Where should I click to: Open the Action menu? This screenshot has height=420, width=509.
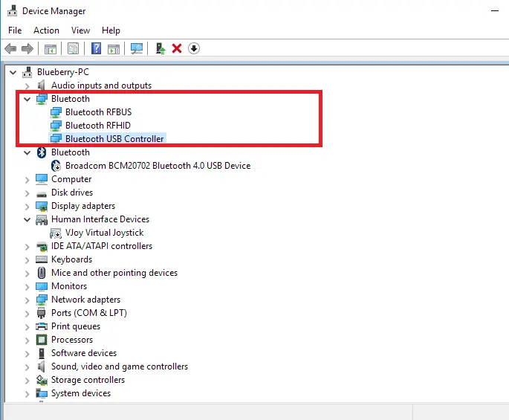click(x=46, y=30)
